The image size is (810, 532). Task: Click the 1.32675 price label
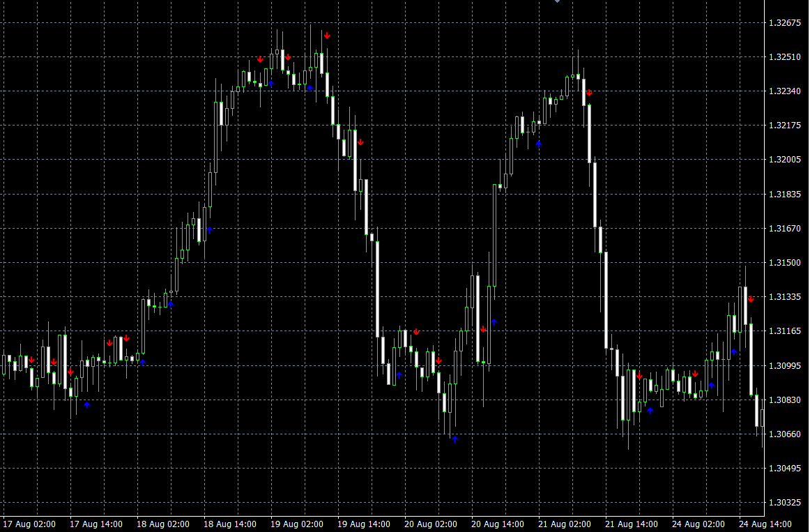pos(785,23)
